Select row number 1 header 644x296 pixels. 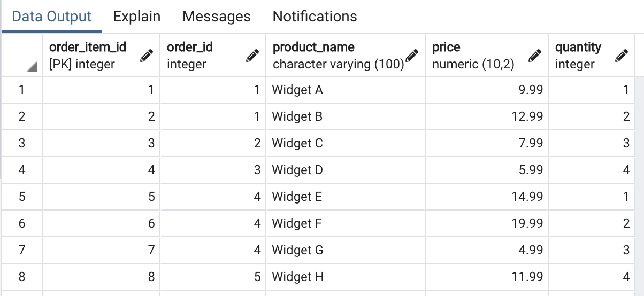(x=21, y=90)
